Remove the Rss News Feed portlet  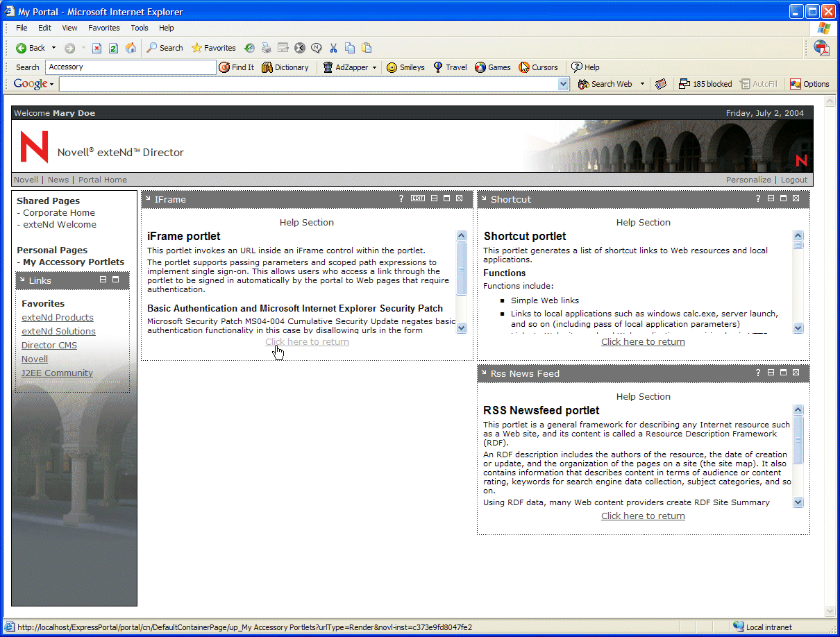point(796,373)
